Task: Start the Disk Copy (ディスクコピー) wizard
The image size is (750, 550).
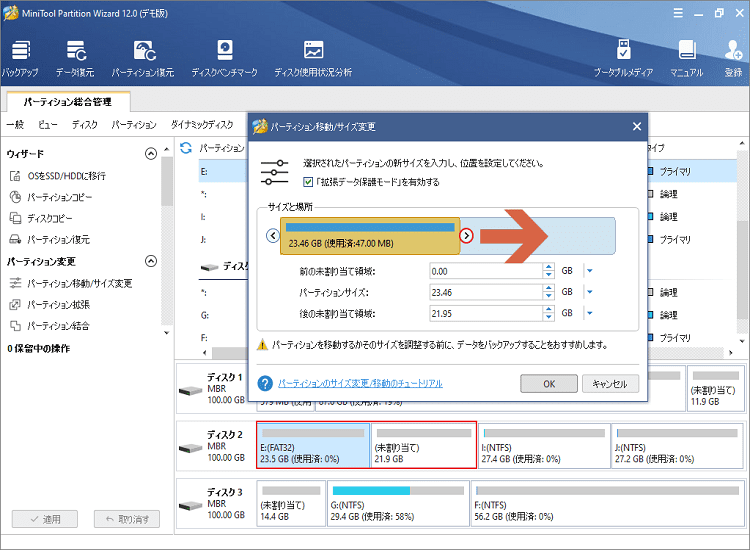Action: tap(41, 218)
